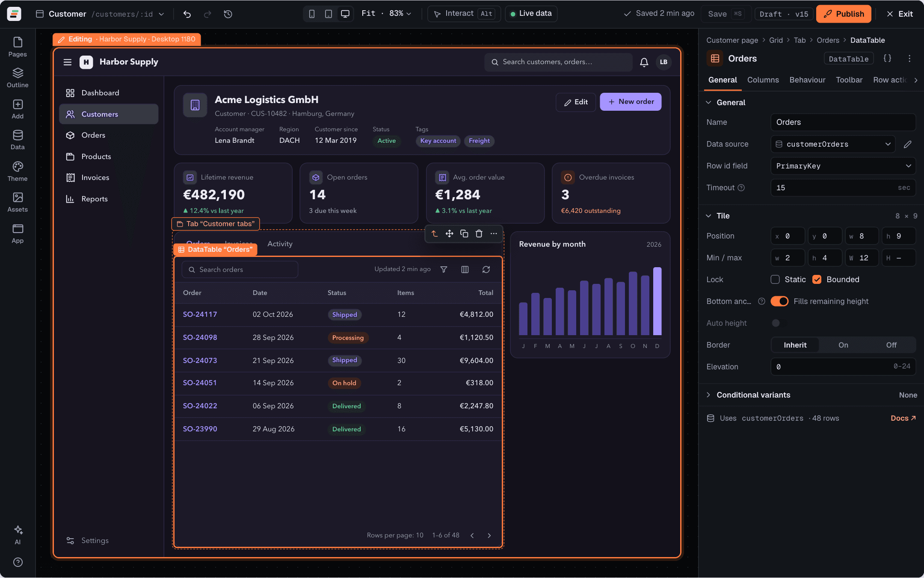This screenshot has width=924, height=578.
Task: Click the notifications bell
Action: 644,62
